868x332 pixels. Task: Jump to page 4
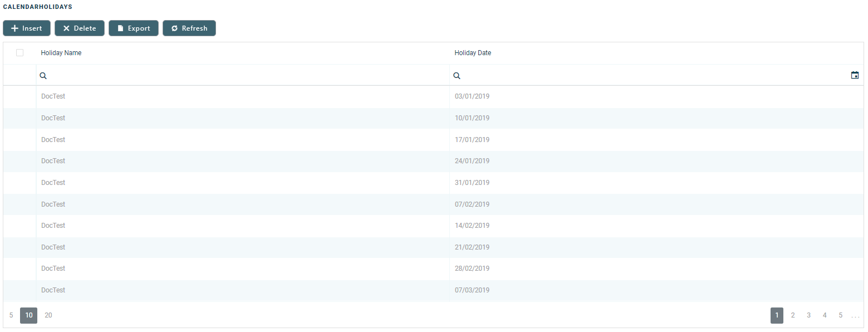pos(825,315)
